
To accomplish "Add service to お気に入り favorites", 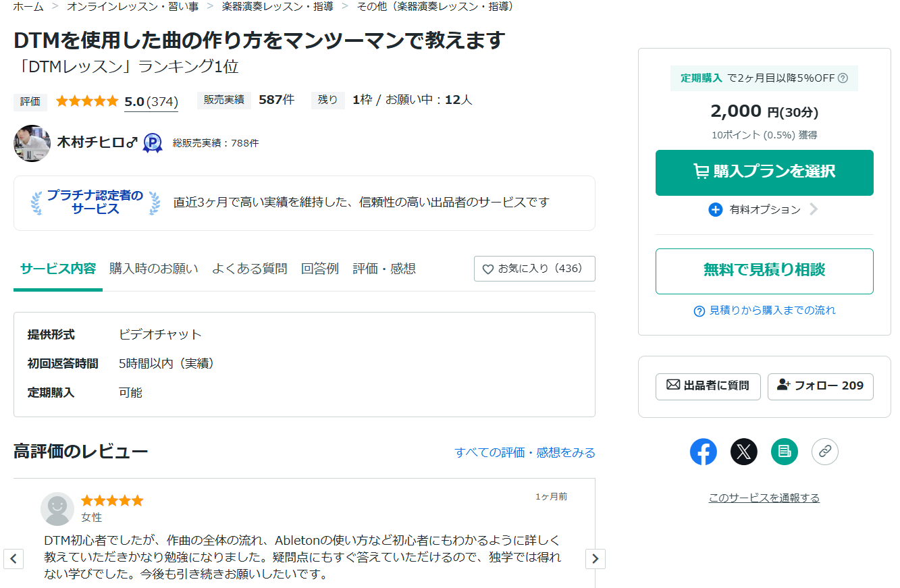I will [x=534, y=269].
